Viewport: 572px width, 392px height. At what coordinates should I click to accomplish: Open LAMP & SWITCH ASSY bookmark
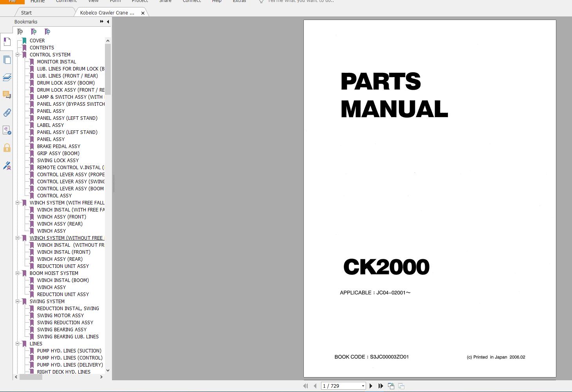pyautogui.click(x=70, y=97)
